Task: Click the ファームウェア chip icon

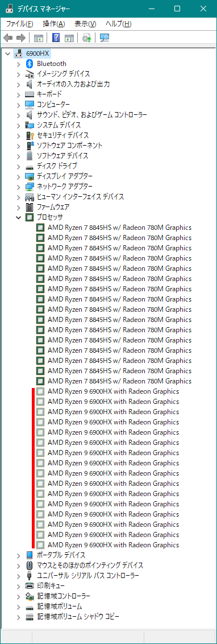Action: [30, 207]
